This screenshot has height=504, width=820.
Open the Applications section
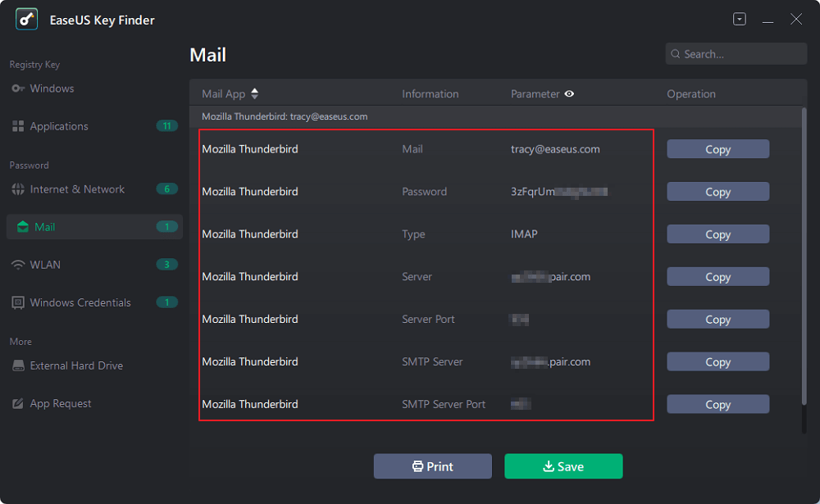click(x=94, y=126)
